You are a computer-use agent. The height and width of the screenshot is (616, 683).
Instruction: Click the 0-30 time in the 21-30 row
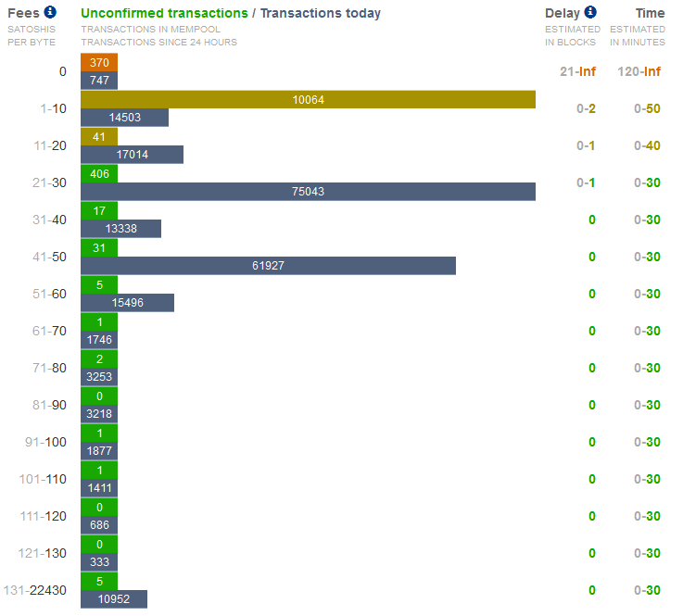point(647,182)
